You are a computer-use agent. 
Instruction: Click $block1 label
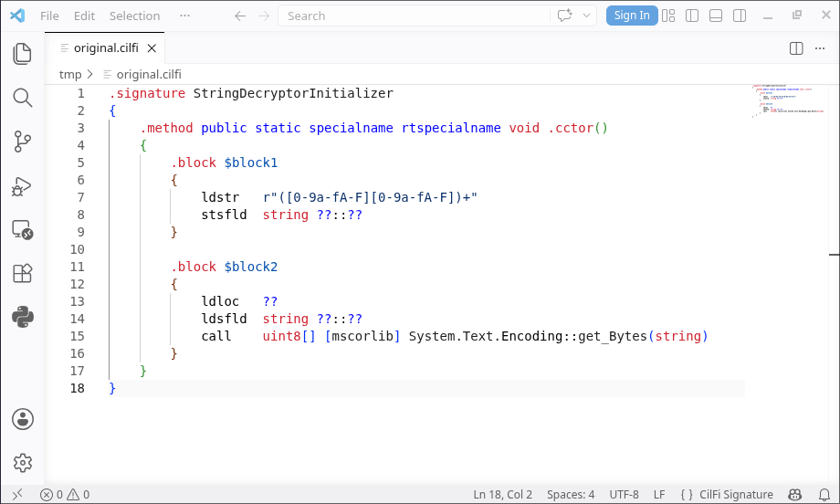(x=251, y=163)
